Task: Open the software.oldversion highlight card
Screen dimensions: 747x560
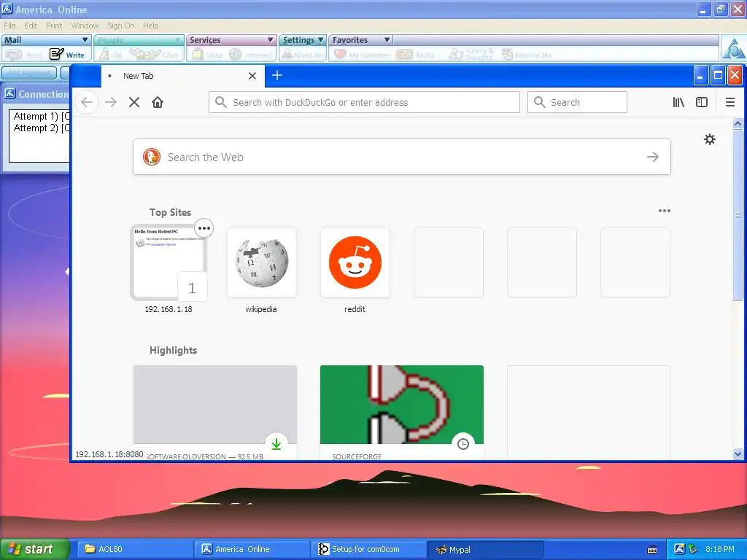Action: pyautogui.click(x=215, y=412)
